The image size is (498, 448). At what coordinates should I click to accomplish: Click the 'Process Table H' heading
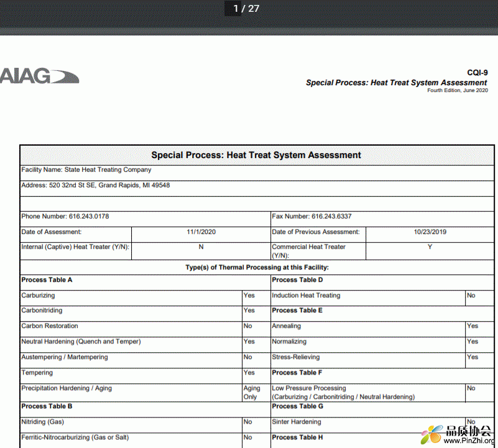pyautogui.click(x=297, y=437)
